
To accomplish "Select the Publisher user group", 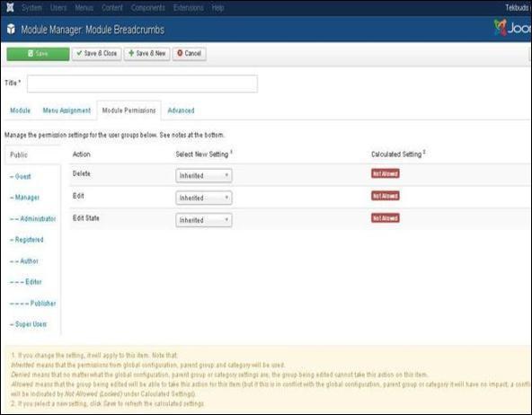I will click(33, 303).
